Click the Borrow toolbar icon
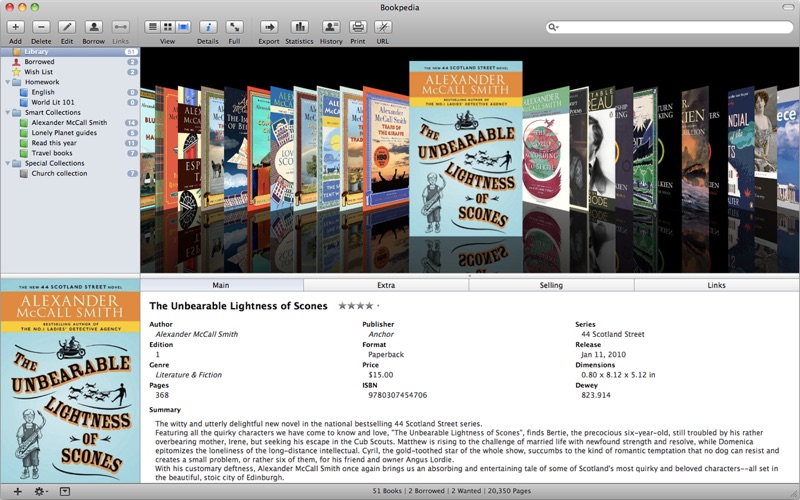Image resolution: width=800 pixels, height=500 pixels. tap(93, 27)
